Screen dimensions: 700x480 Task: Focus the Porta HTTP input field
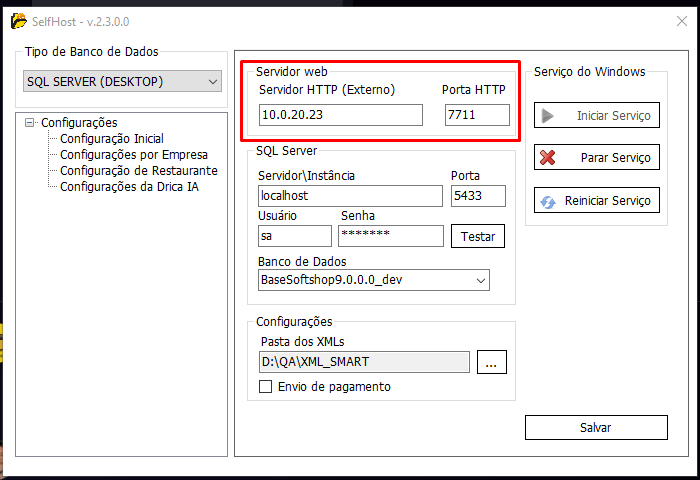pos(476,116)
